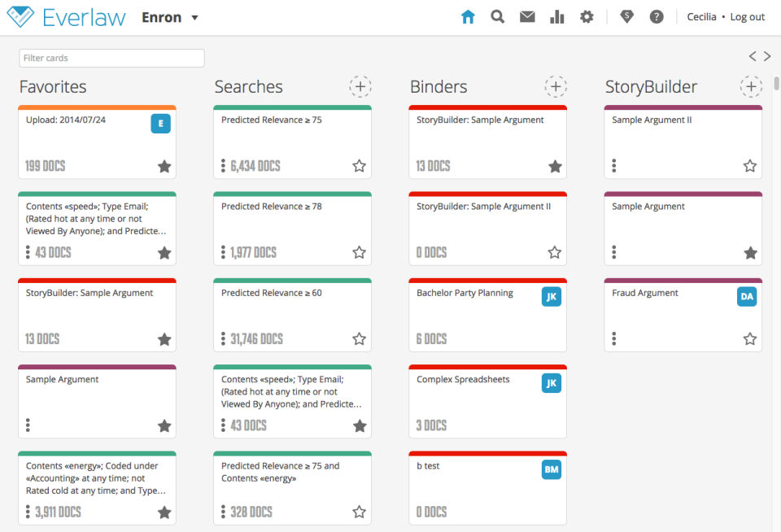Click JK badge on Bachelor Party Planning

point(552,297)
